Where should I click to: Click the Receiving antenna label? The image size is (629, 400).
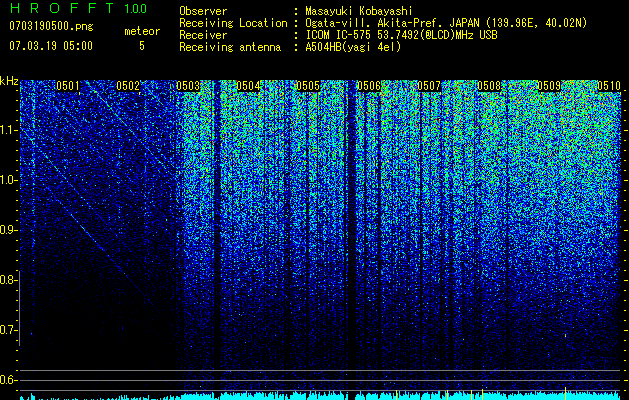click(x=230, y=47)
